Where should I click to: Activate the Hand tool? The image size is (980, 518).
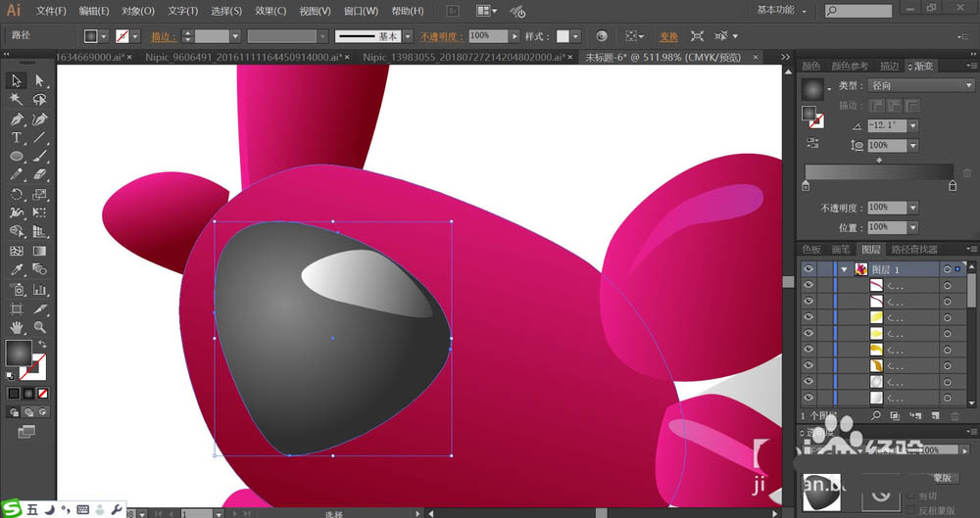pos(17,327)
